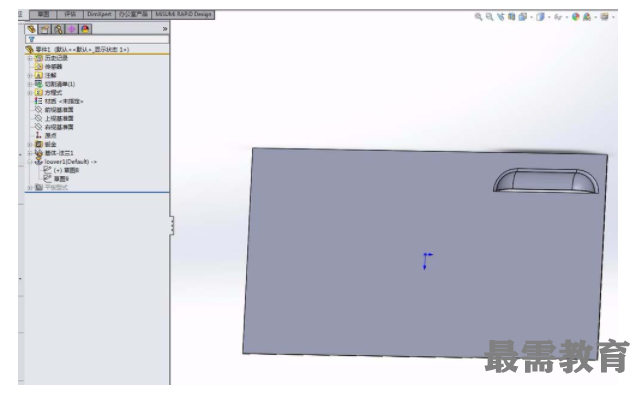Screen dimensions: 636x396
Task: Switch to the FeatureManager design tree tab
Action: 31,29
